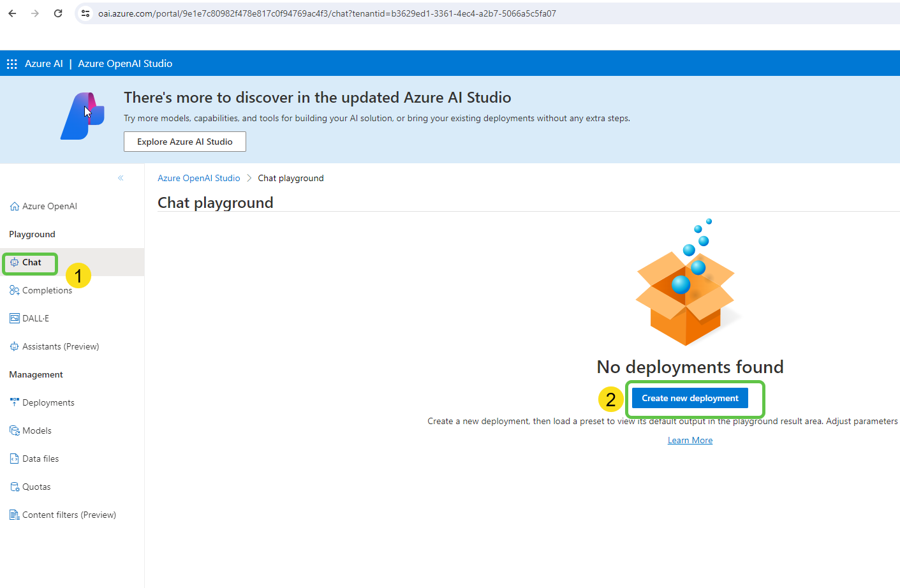
Task: Open the Learn More link
Action: (690, 439)
